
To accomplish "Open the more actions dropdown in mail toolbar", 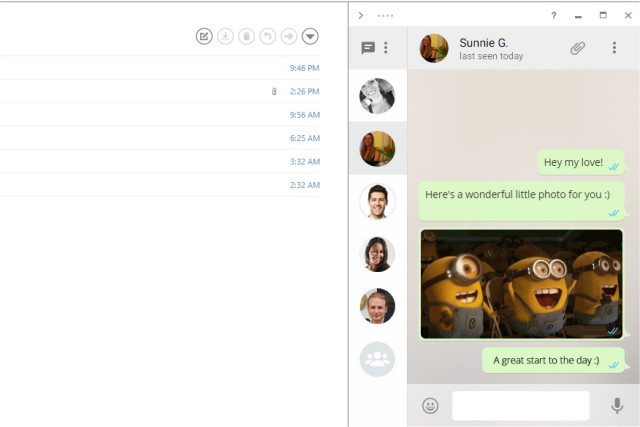I will pos(310,36).
